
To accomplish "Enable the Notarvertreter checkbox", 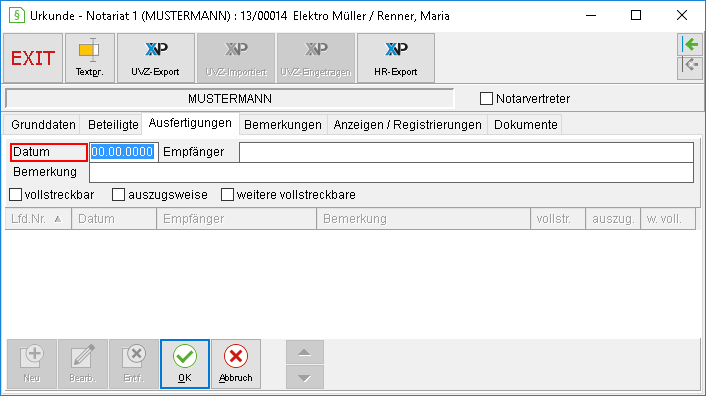I will click(486, 99).
